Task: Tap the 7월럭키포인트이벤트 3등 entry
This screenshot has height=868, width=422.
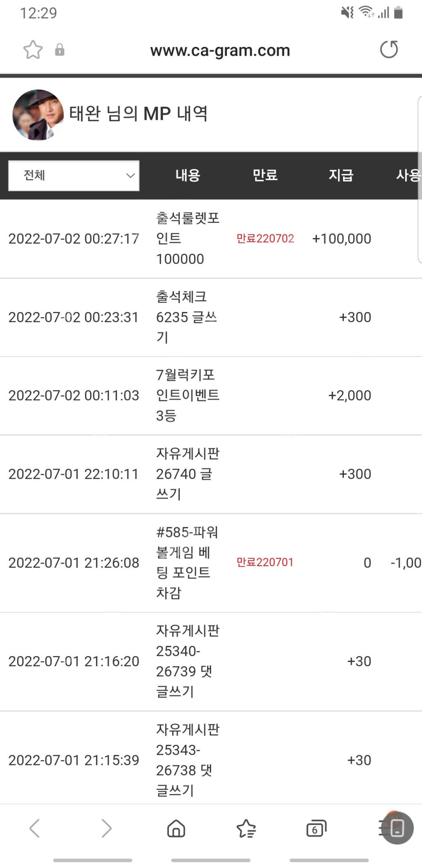Action: (188, 395)
